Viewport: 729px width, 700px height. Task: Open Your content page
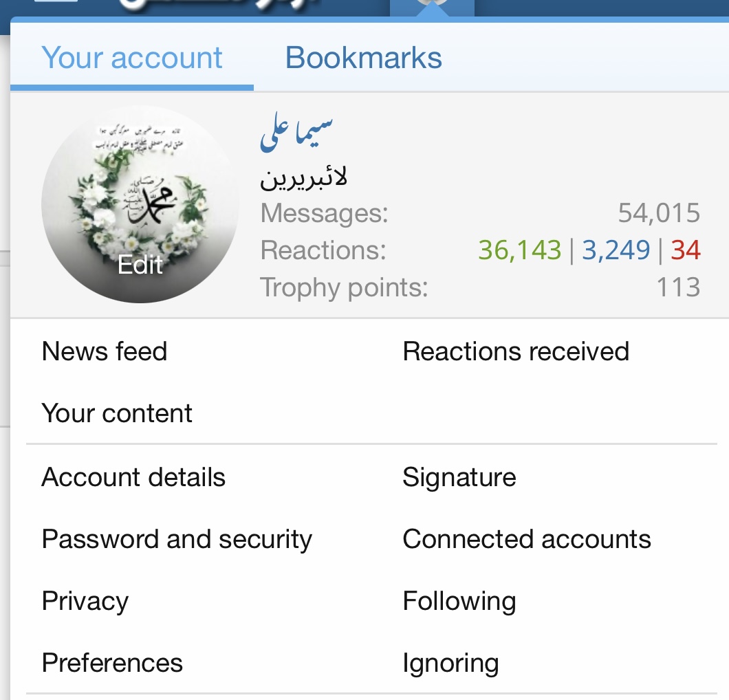pyautogui.click(x=117, y=413)
